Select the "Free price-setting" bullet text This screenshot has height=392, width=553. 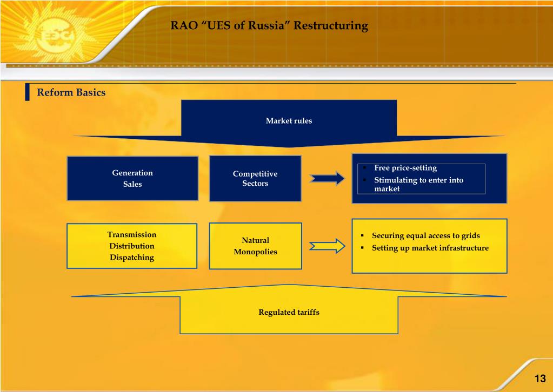click(405, 168)
